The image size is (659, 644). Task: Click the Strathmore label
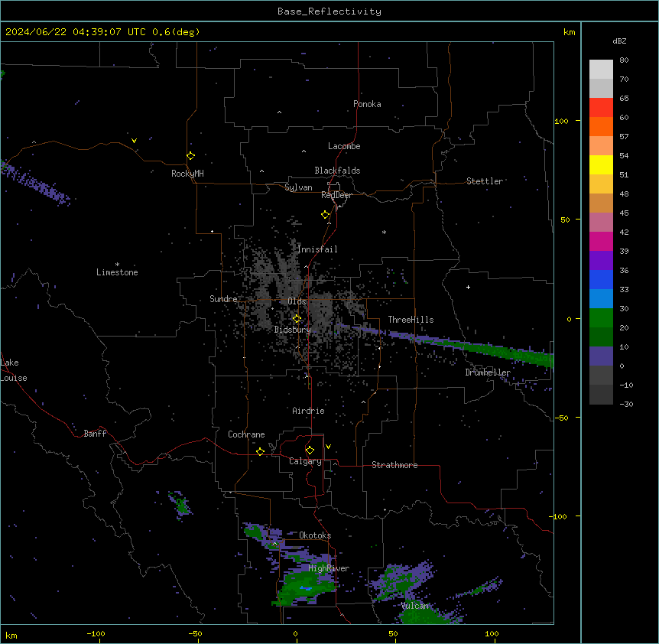pos(394,465)
